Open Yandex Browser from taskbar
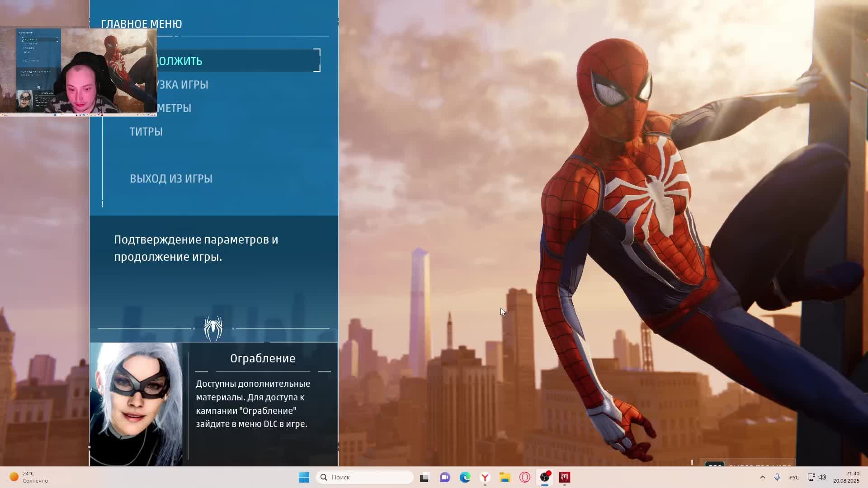The height and width of the screenshot is (488, 868). pyautogui.click(x=485, y=477)
